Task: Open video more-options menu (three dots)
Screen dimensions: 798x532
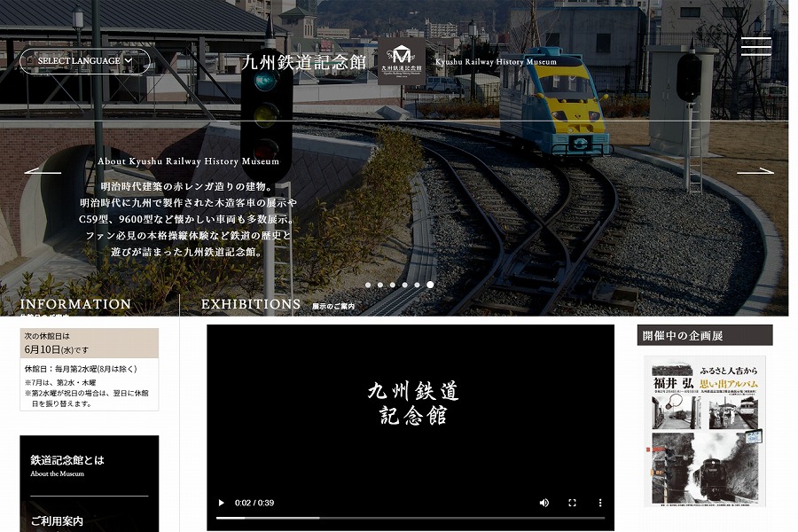Action: point(600,503)
